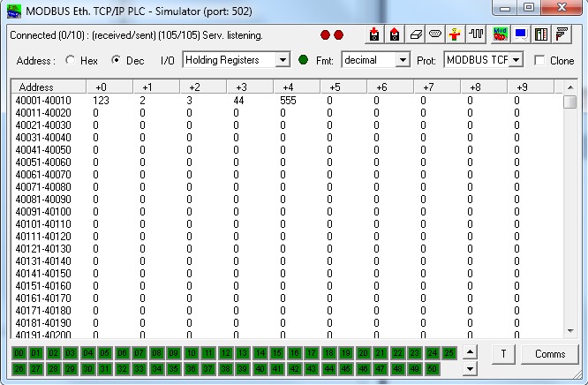Screen dimensions: 588x385
Task: Select the 40181-40190 address row
Action: (43, 322)
